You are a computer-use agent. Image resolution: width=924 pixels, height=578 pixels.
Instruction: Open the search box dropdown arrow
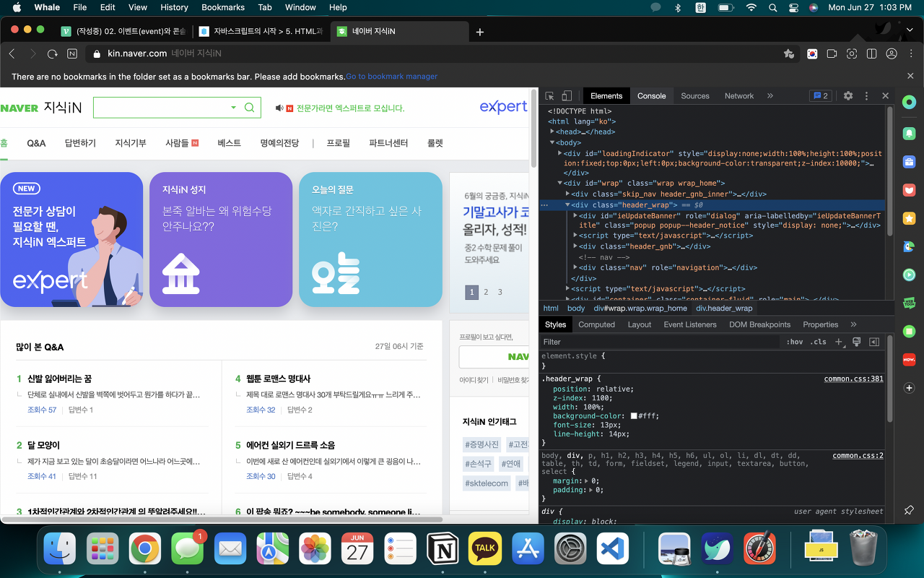(233, 108)
